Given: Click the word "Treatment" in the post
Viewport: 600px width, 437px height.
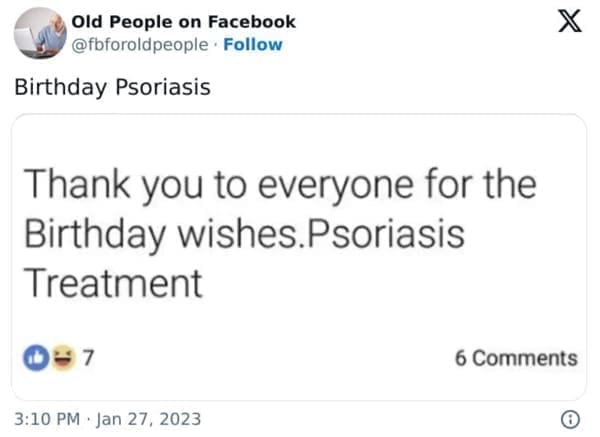Looking at the screenshot, I should (x=112, y=283).
